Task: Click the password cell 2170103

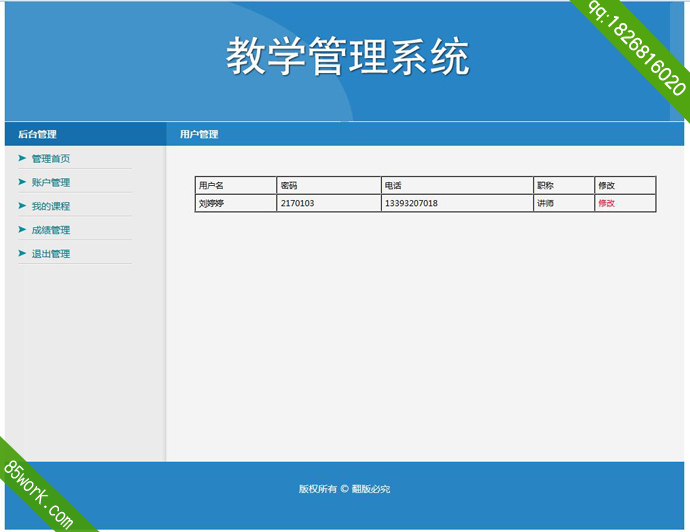Action: pos(297,203)
